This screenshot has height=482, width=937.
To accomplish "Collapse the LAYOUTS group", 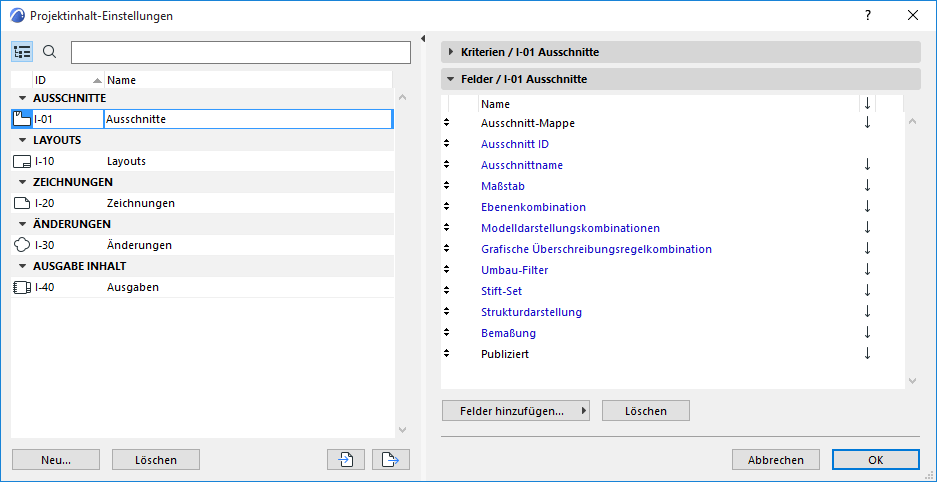I will 22,140.
